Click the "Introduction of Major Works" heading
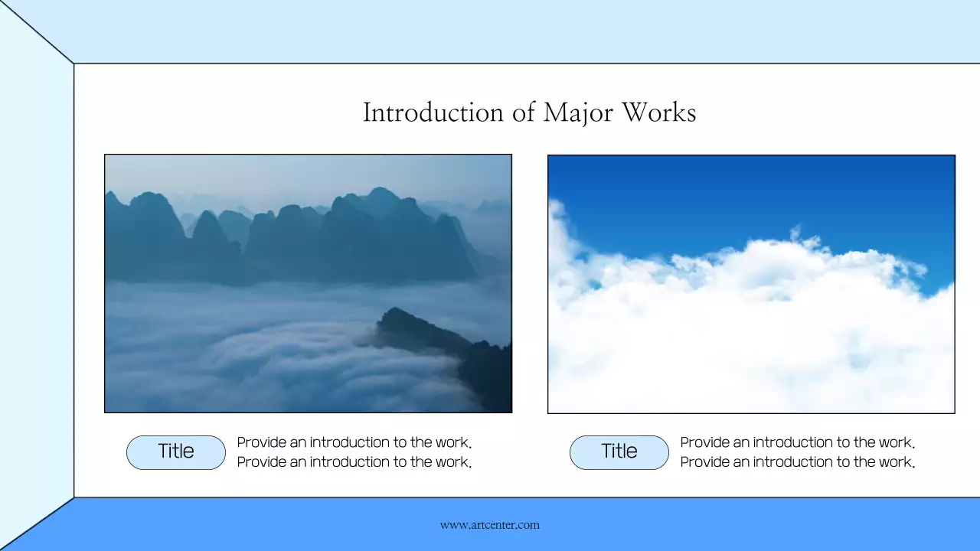This screenshot has height=551, width=980. point(529,112)
